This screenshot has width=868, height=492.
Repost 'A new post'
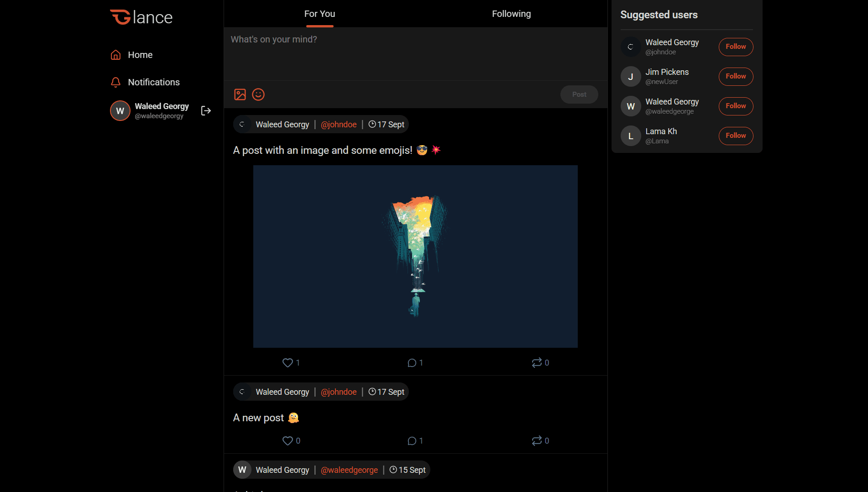click(538, 440)
